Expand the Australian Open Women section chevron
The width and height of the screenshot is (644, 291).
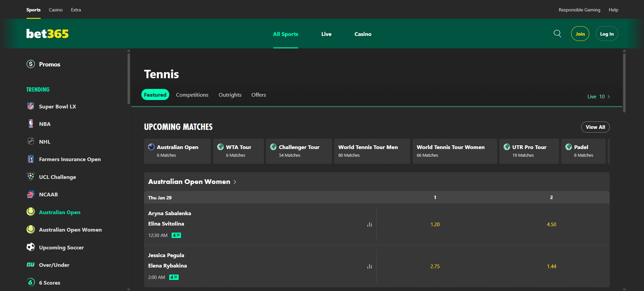click(235, 182)
